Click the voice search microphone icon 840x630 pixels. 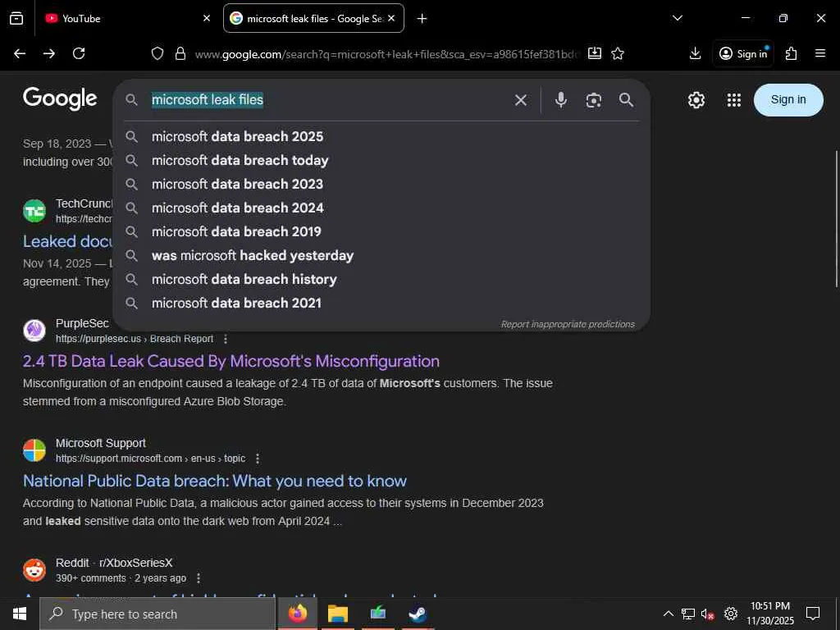[x=561, y=100]
